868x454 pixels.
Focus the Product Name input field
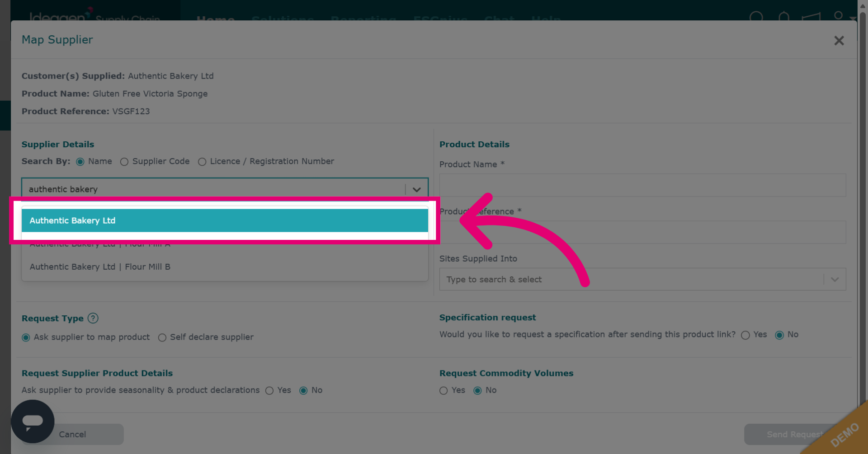tap(642, 185)
